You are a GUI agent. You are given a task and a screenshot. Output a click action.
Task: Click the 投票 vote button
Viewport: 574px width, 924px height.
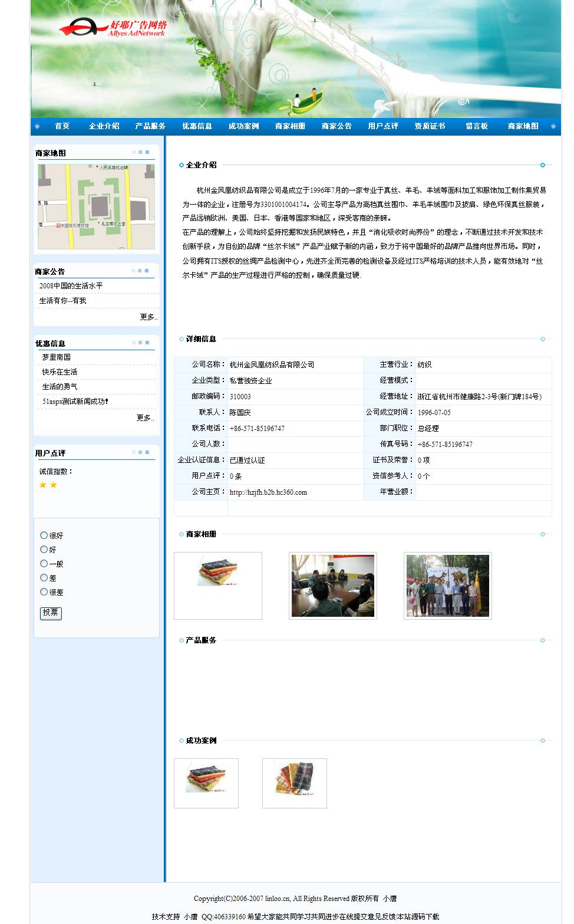[x=51, y=613]
